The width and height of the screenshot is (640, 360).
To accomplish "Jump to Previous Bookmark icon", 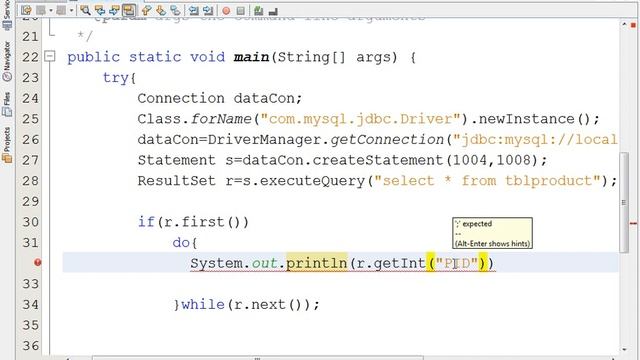I will 146,10.
